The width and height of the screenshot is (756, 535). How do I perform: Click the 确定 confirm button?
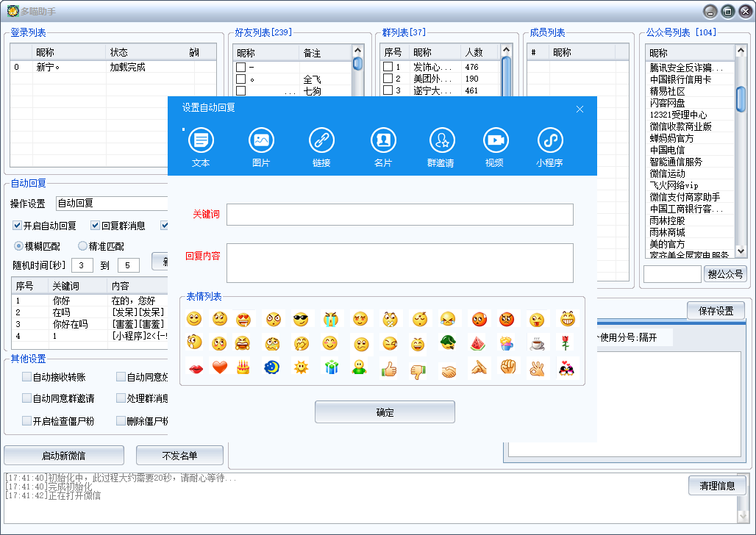pos(385,412)
